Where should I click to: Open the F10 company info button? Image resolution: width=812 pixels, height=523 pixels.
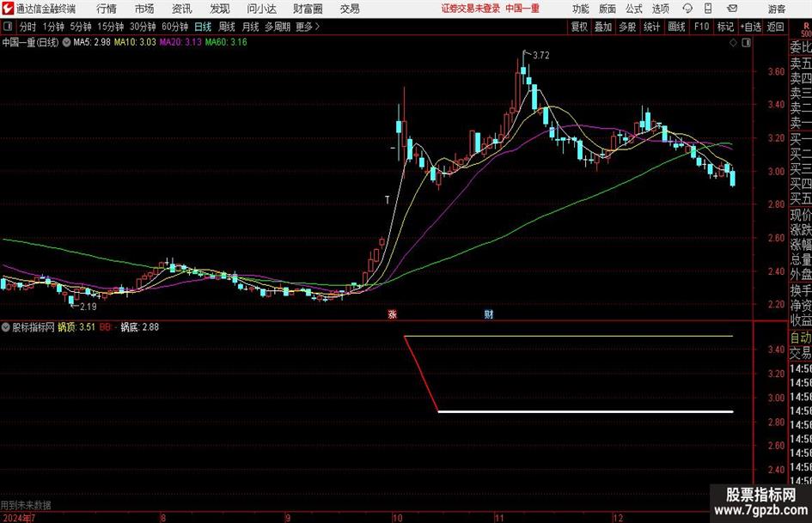coord(701,27)
